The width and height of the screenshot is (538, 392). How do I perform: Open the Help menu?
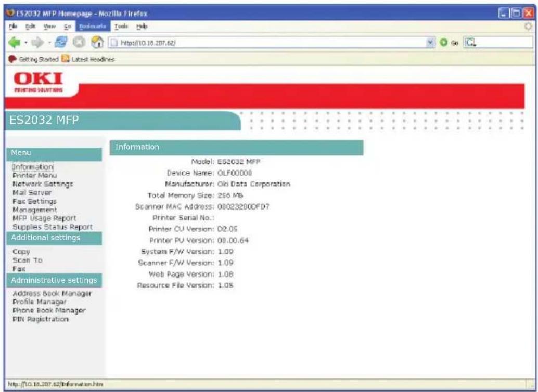click(142, 26)
